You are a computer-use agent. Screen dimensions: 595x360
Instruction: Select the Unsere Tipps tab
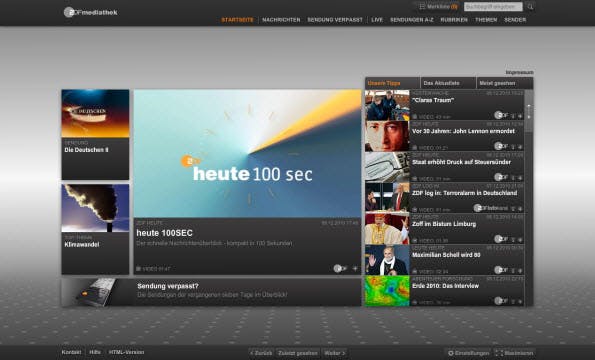click(x=392, y=83)
